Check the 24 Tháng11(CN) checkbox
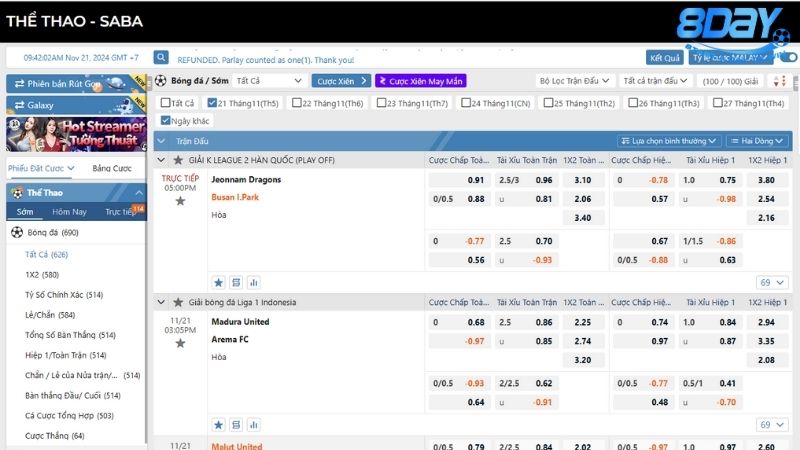This screenshot has height=450, width=800. point(466,103)
